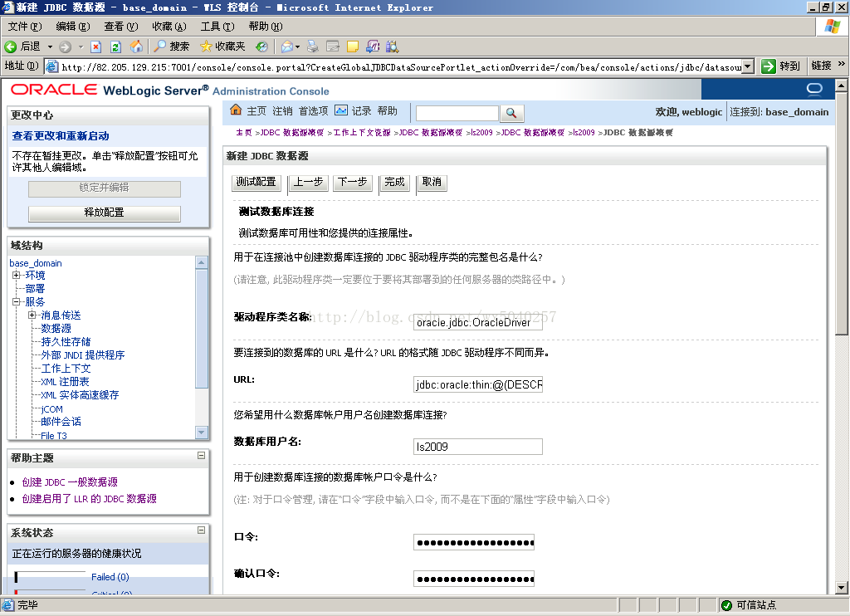The image size is (850, 616).
Task: Click the IE Home toolbar icon
Action: pyautogui.click(x=136, y=46)
